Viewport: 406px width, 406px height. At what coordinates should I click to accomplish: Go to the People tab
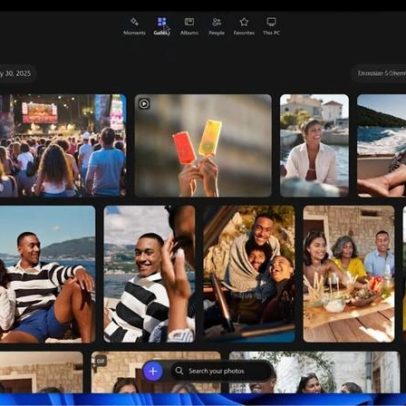tap(216, 26)
